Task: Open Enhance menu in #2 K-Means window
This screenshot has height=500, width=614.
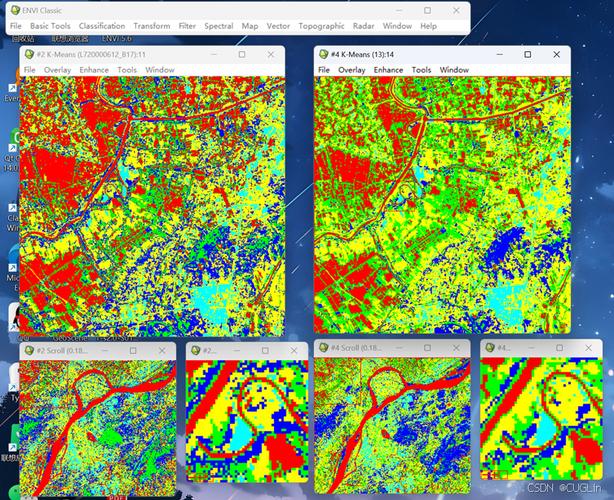Action: pyautogui.click(x=94, y=70)
